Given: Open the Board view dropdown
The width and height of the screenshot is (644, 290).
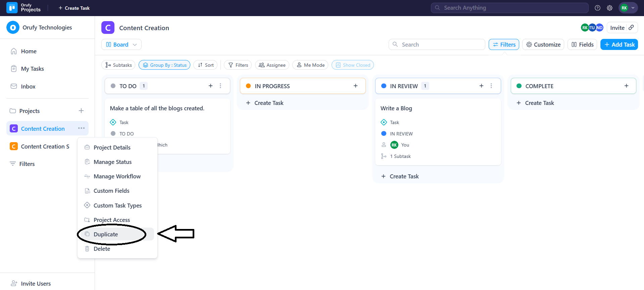Looking at the screenshot, I should tap(121, 45).
